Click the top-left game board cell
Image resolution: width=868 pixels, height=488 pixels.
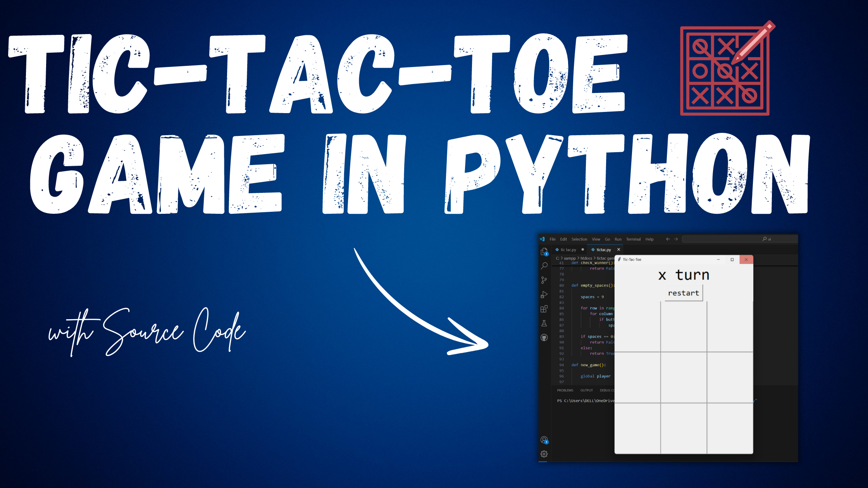(637, 327)
